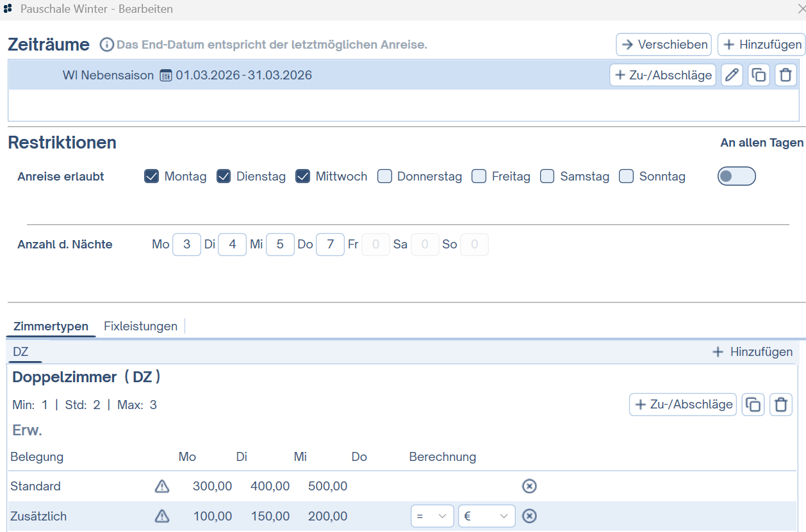Delete the WI Nebensaison period row
The height and width of the screenshot is (532, 806).
pyautogui.click(x=785, y=75)
